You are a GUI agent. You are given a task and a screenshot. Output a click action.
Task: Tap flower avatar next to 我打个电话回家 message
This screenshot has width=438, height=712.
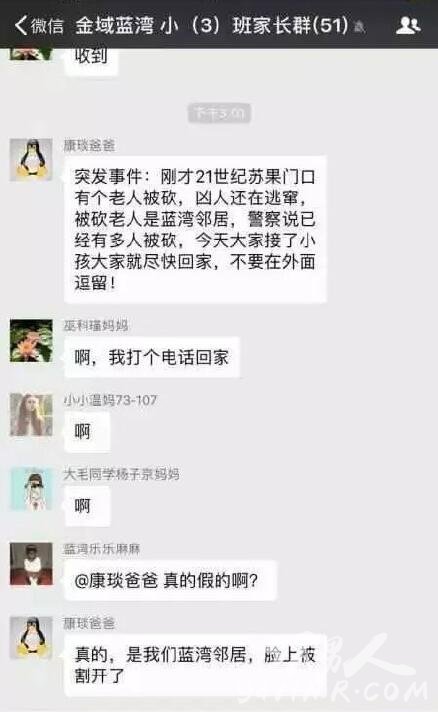click(31, 341)
